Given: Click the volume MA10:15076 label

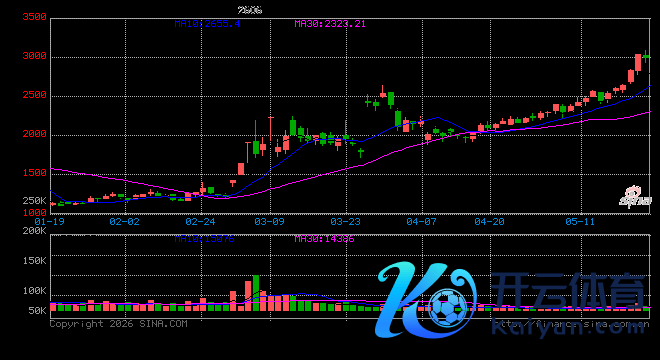Looking at the screenshot, I should (x=204, y=239).
